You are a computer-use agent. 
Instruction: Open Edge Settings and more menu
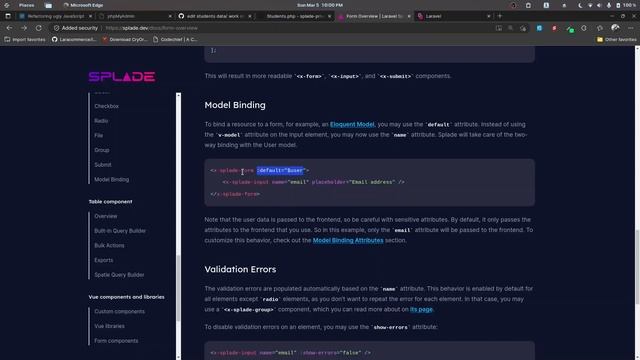631,28
